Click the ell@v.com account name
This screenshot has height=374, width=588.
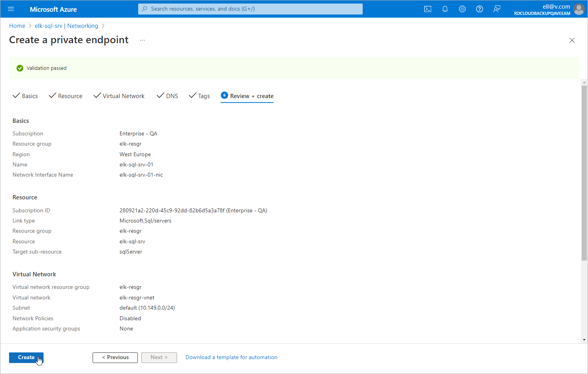[556, 7]
